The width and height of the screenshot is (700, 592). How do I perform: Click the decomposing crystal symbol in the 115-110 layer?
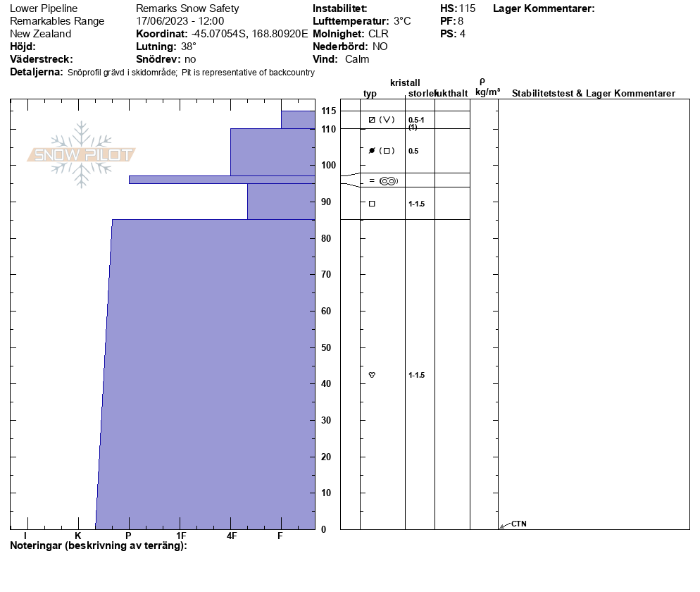372,120
